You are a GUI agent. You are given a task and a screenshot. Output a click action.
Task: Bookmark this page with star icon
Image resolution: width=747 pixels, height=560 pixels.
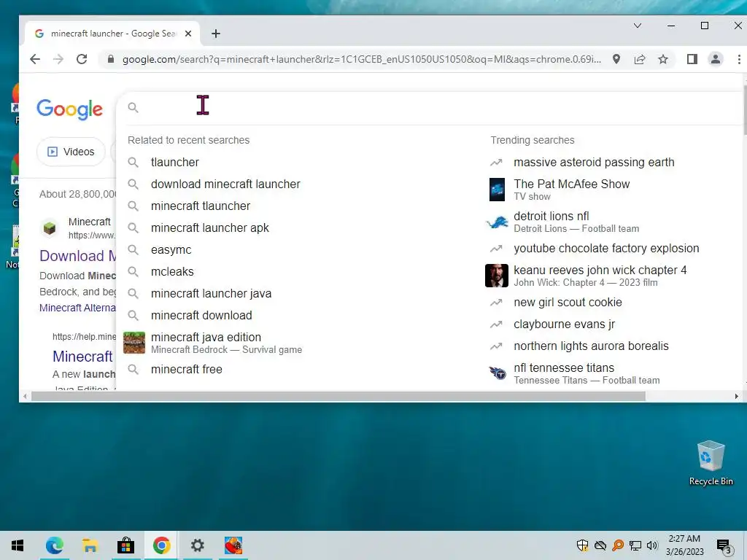pos(663,59)
